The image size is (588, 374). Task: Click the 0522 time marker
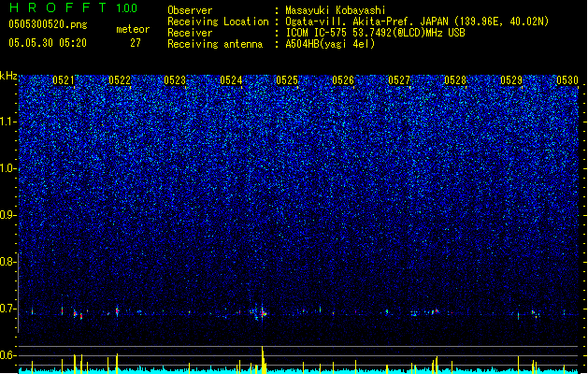[120, 80]
